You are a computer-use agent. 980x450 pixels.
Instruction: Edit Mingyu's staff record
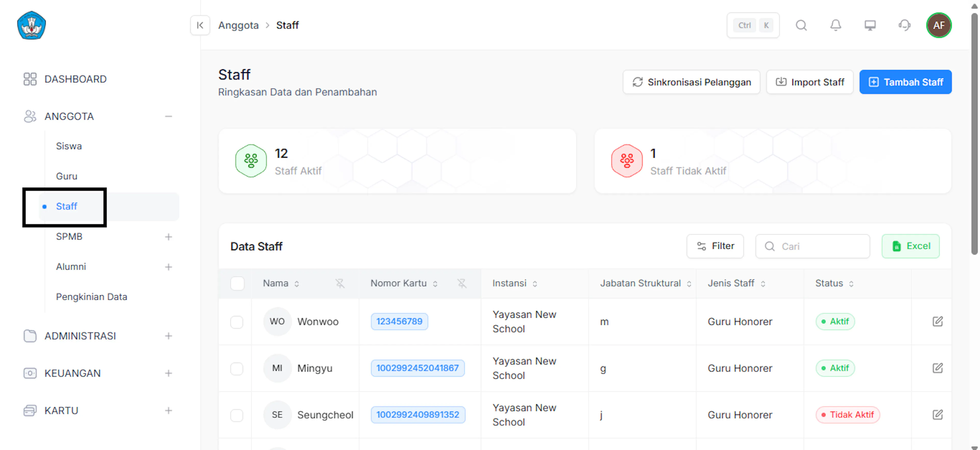click(x=937, y=368)
